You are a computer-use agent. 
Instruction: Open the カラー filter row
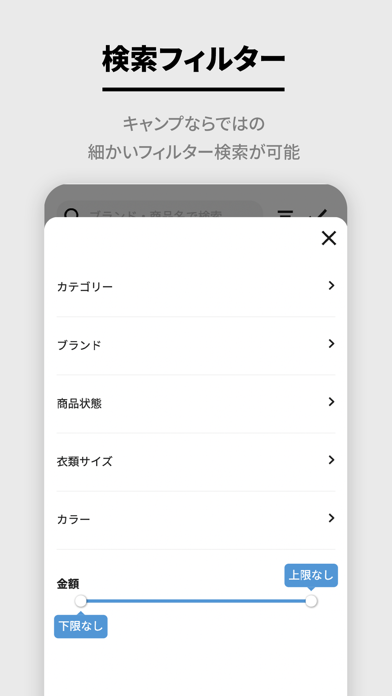[196, 520]
